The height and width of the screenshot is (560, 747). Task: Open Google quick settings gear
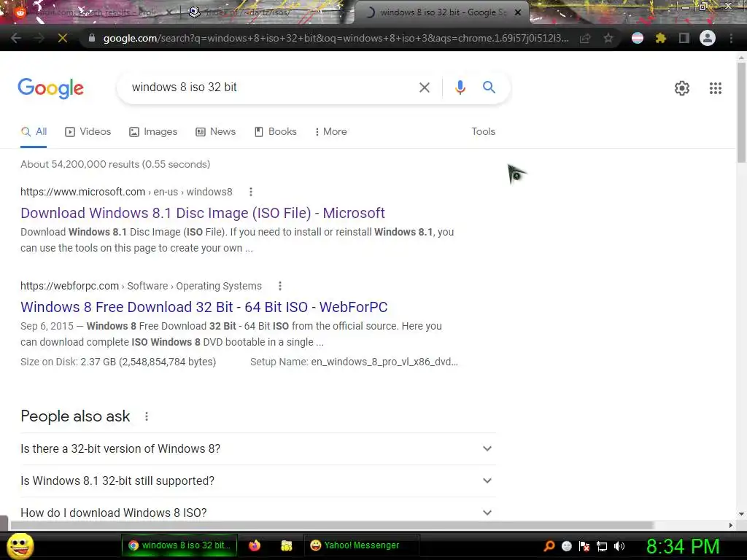pos(682,88)
